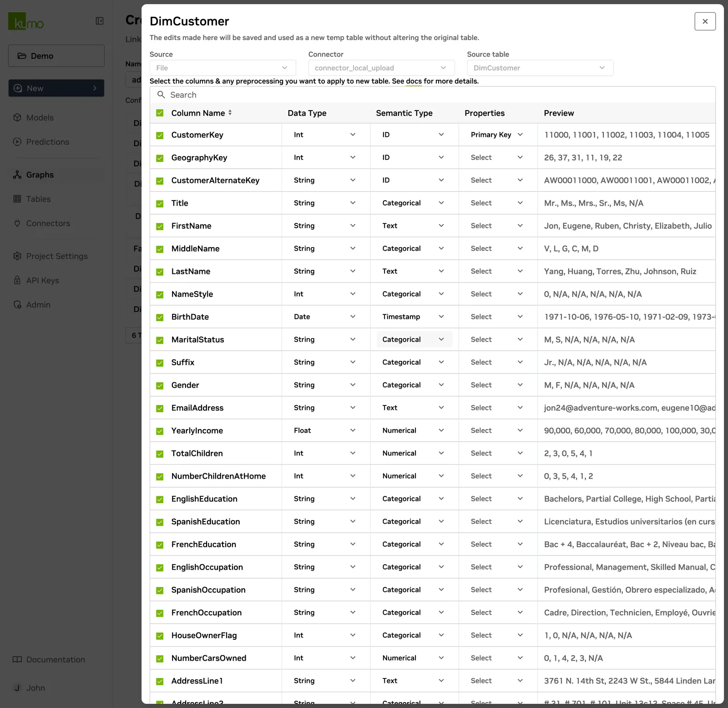Sort by Column Name arrows
The image size is (728, 708).
230,112
